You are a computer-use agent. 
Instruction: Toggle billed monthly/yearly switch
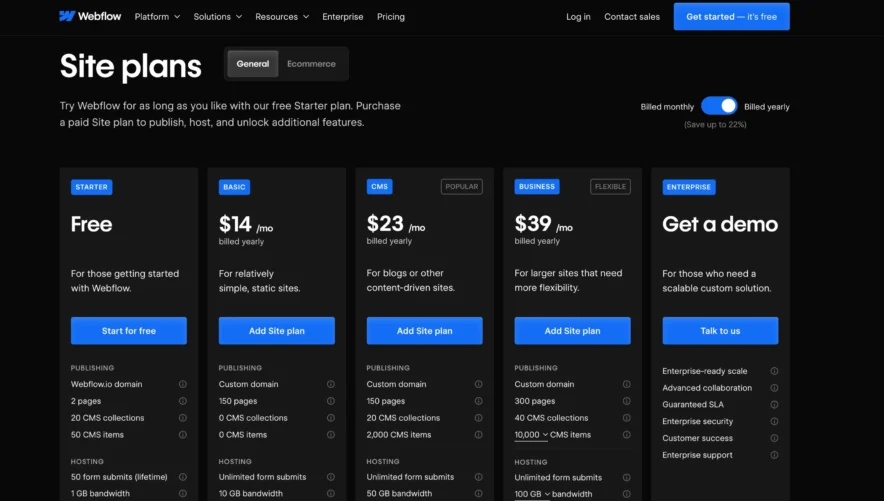[719, 106]
